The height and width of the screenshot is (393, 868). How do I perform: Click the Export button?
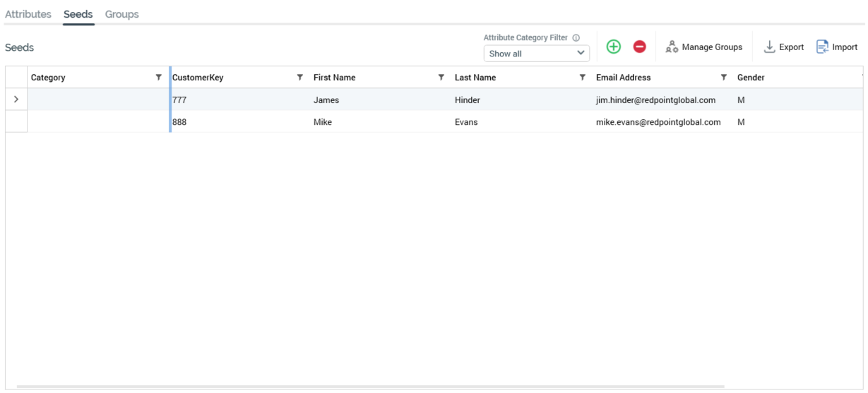click(x=784, y=47)
